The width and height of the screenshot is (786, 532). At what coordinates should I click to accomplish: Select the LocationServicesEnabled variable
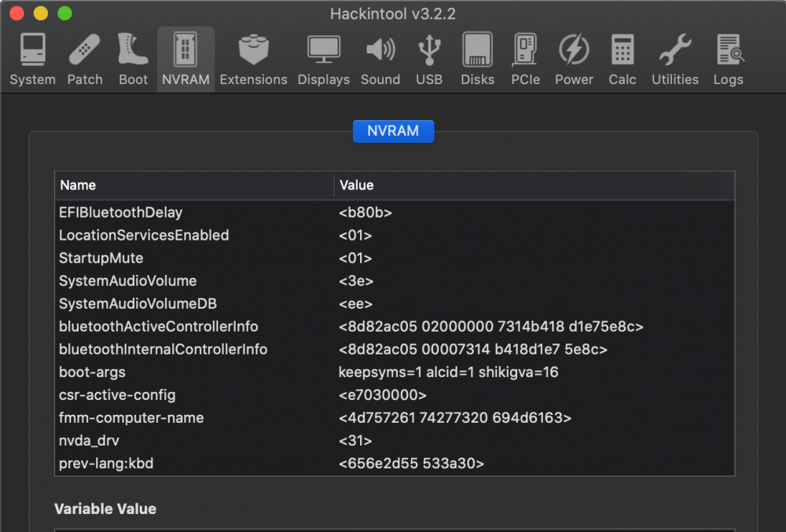[395, 236]
